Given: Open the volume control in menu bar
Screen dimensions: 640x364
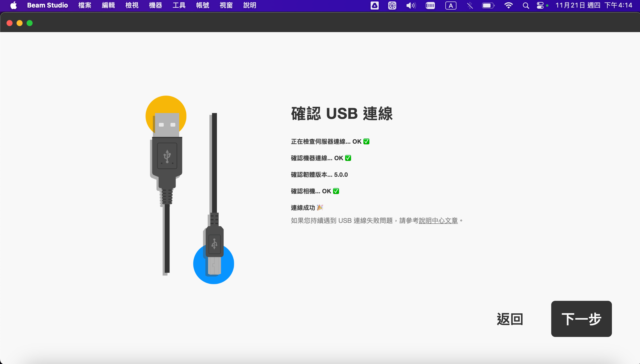Looking at the screenshot, I should (x=411, y=6).
